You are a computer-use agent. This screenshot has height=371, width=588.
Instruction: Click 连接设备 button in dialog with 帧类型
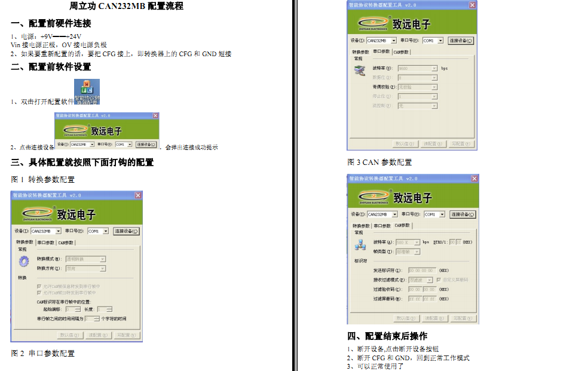[463, 214]
